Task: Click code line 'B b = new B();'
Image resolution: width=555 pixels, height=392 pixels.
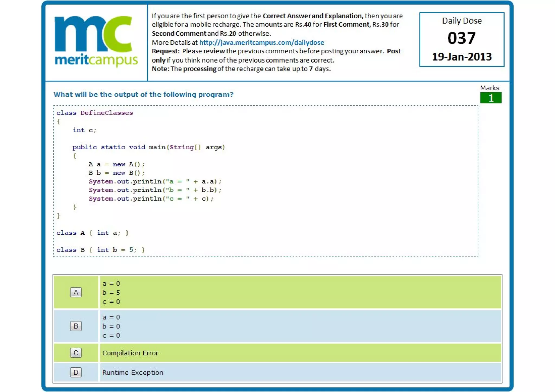Action: coord(117,173)
